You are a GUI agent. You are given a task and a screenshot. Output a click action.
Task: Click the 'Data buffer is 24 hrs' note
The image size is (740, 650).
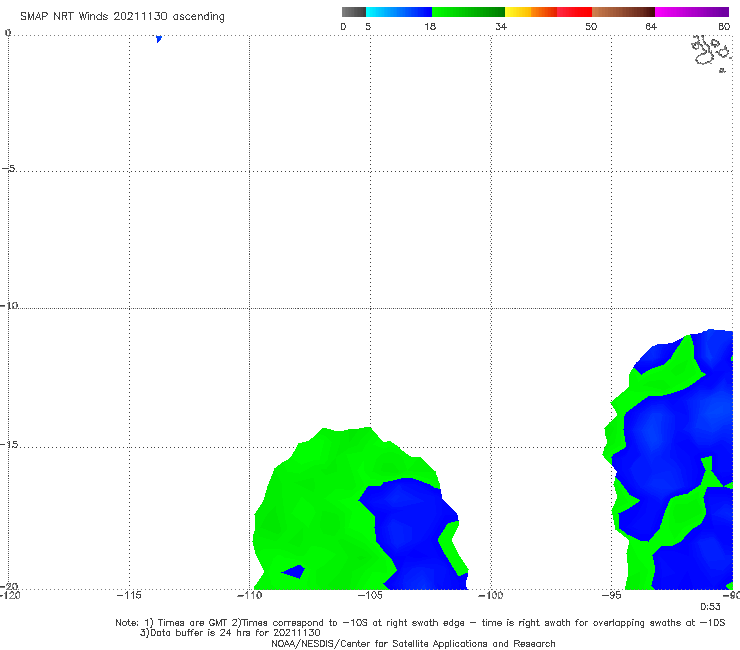230,633
